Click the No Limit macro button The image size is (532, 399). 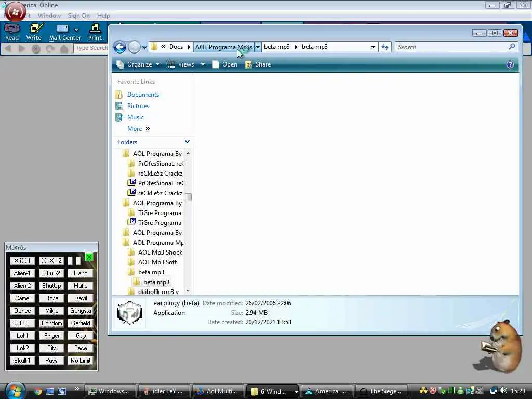[81, 361]
